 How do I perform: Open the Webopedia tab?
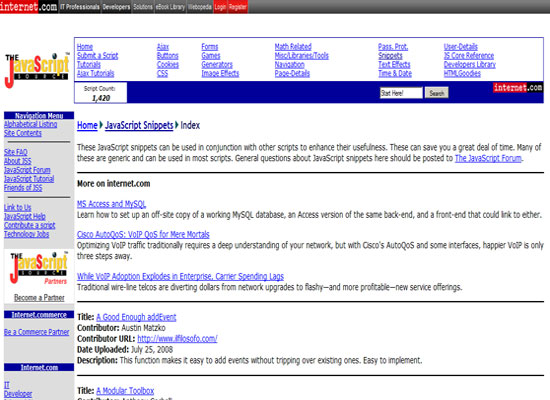(x=200, y=7)
